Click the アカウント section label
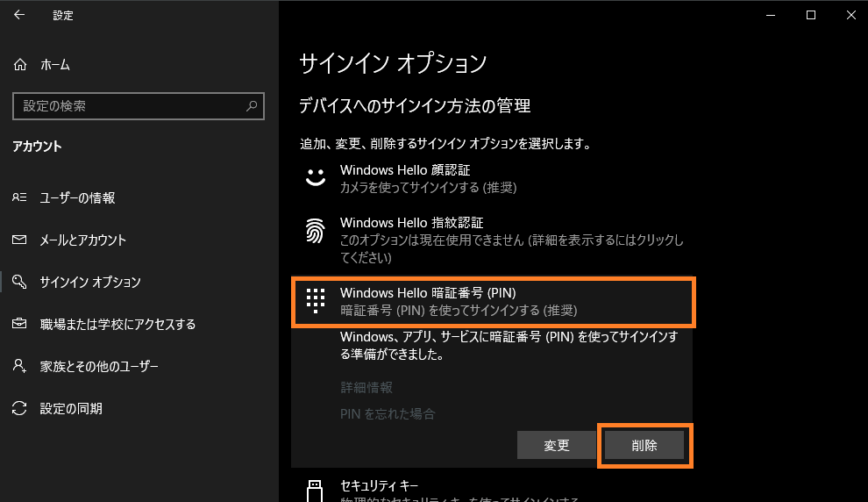868x502 pixels. pyautogui.click(x=37, y=147)
